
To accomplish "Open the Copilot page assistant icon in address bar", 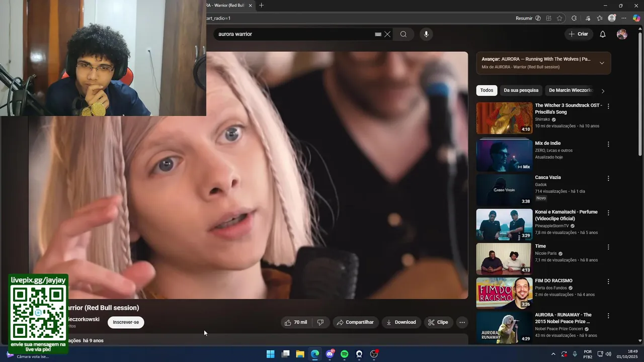I will tap(538, 18).
